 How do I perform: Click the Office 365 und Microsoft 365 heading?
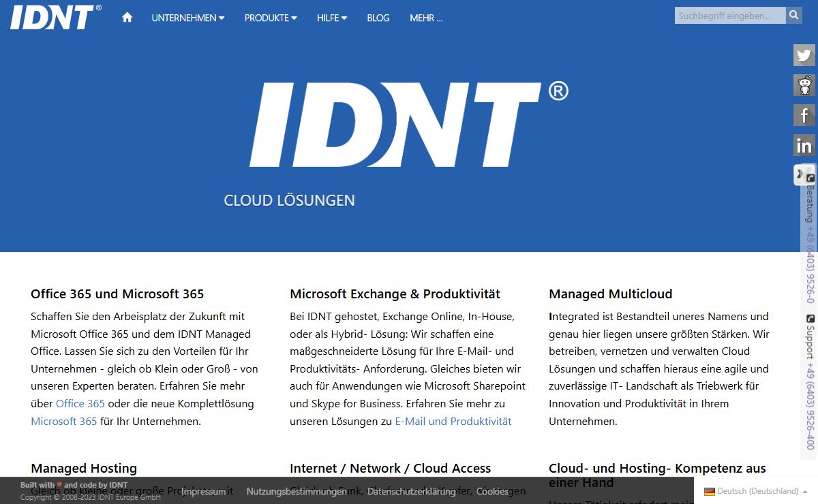[117, 294]
